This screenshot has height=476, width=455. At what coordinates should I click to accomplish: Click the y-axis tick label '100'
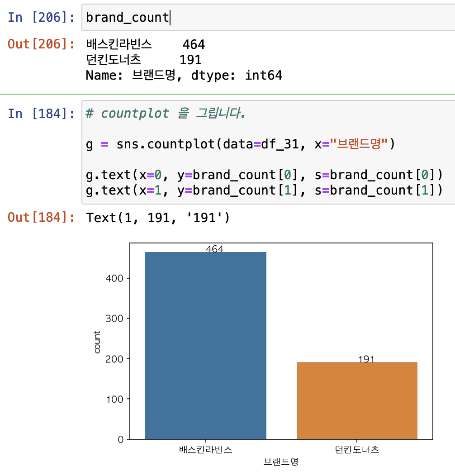115,399
